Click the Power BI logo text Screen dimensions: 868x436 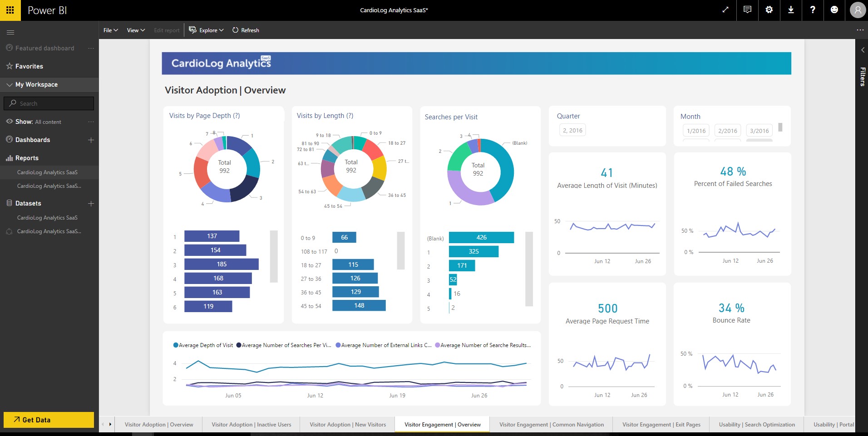pyautogui.click(x=47, y=10)
